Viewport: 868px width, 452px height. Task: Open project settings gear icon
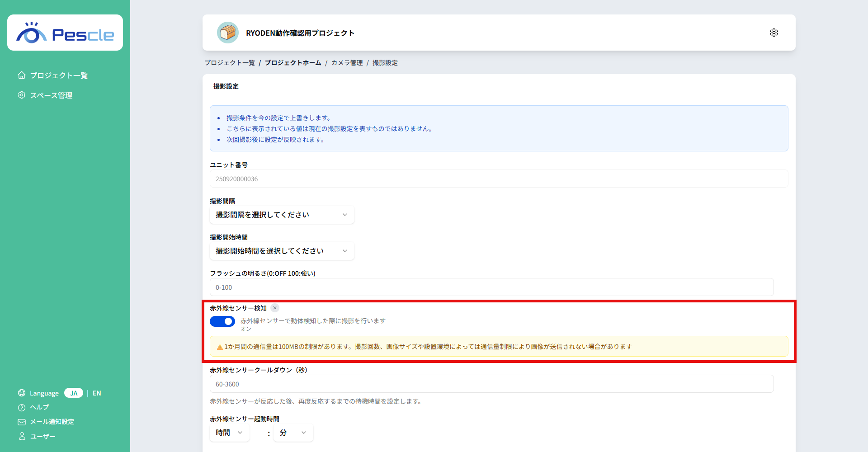[x=774, y=33]
